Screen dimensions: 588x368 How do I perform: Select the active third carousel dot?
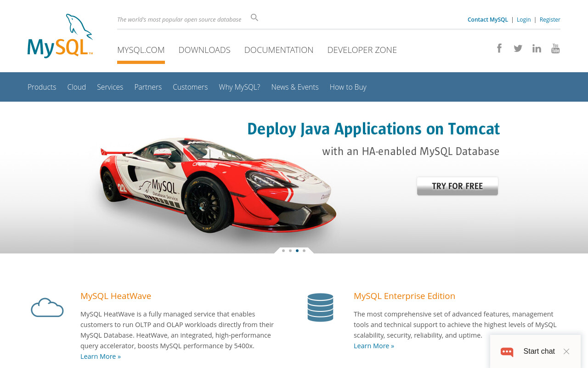click(x=297, y=251)
